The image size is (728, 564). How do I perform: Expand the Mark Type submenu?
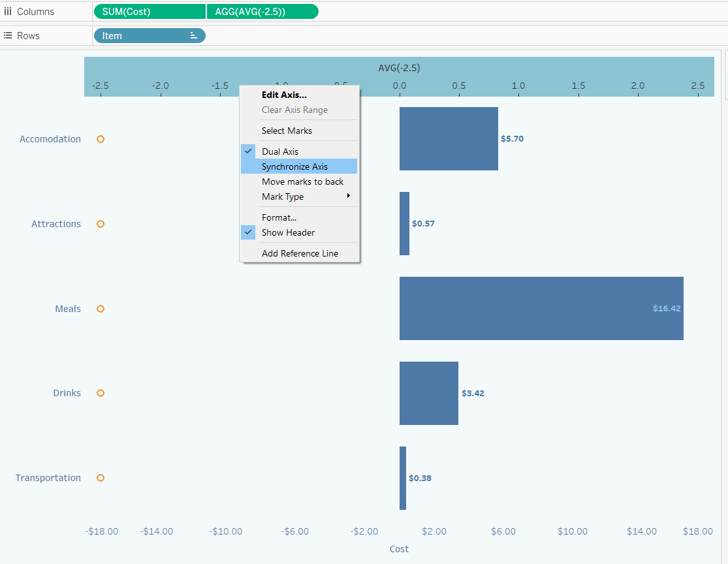[281, 196]
